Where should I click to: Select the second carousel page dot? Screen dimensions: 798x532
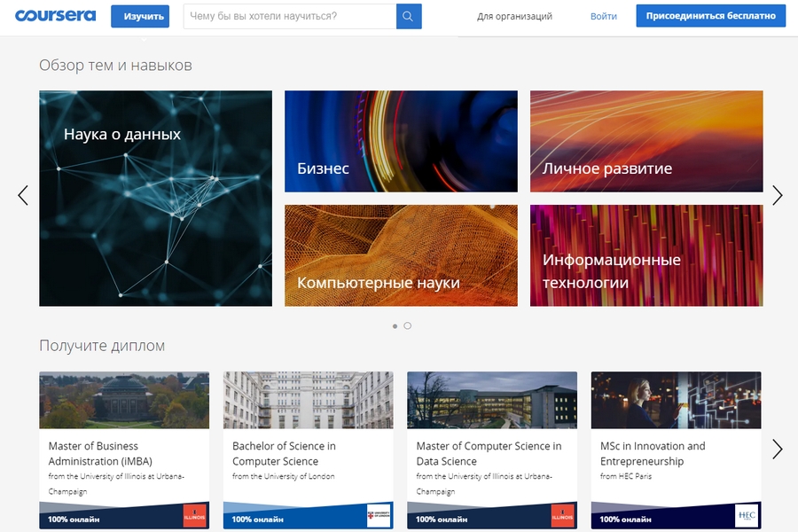(x=408, y=326)
